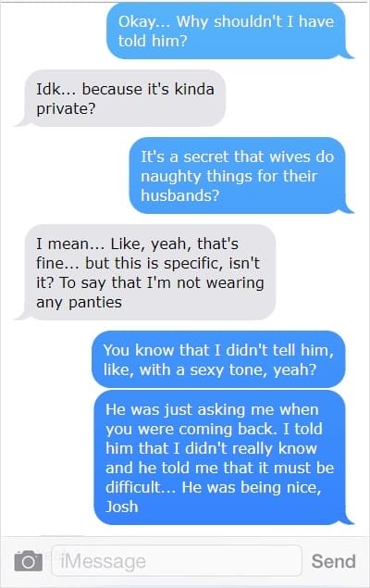
Task: Click the iMessage text input field
Action: click(x=177, y=561)
